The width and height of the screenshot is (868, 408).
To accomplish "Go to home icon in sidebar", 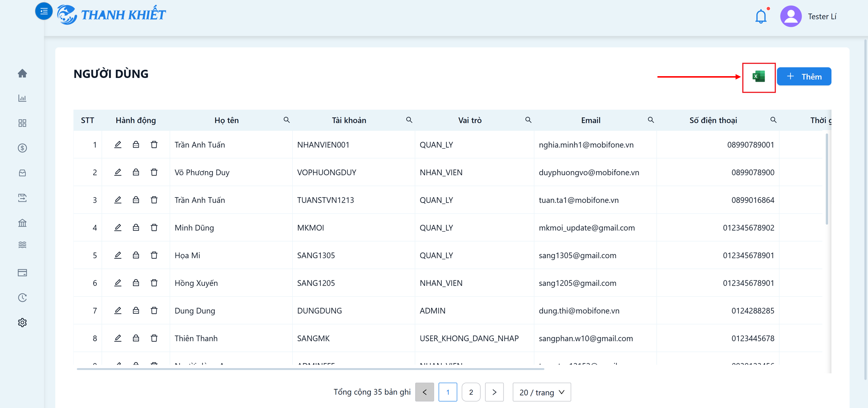I will click(x=23, y=73).
